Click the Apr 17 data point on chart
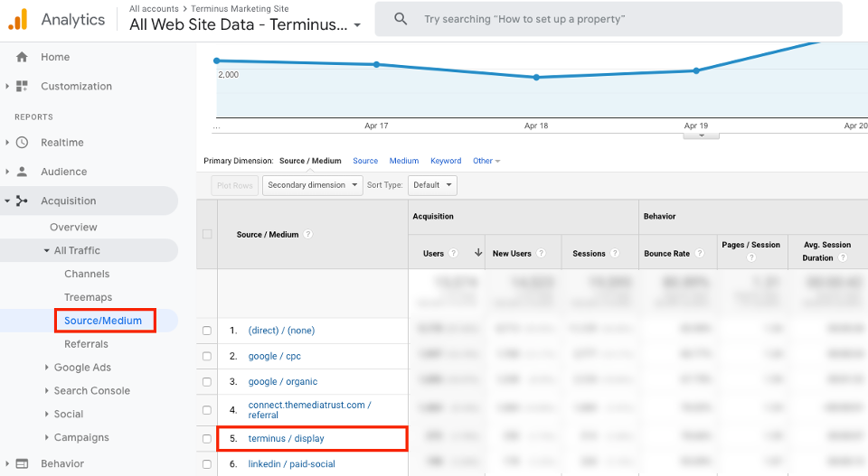 pos(376,64)
